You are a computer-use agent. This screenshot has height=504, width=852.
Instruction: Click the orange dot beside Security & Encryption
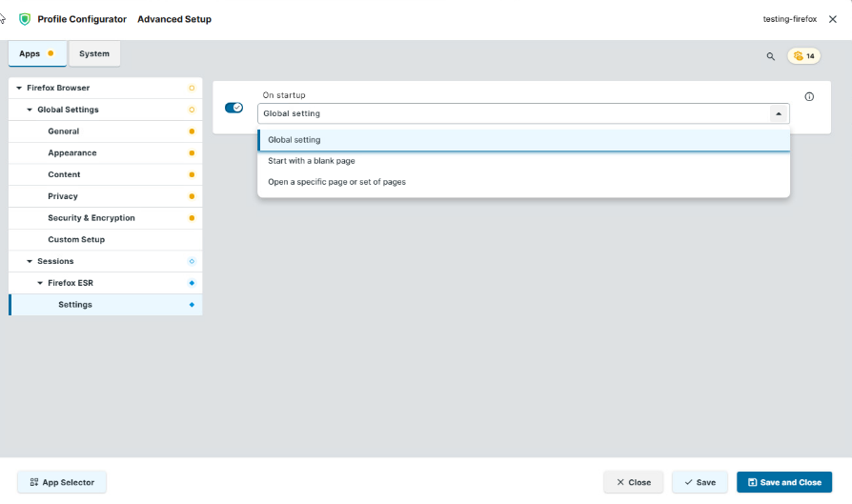click(192, 218)
